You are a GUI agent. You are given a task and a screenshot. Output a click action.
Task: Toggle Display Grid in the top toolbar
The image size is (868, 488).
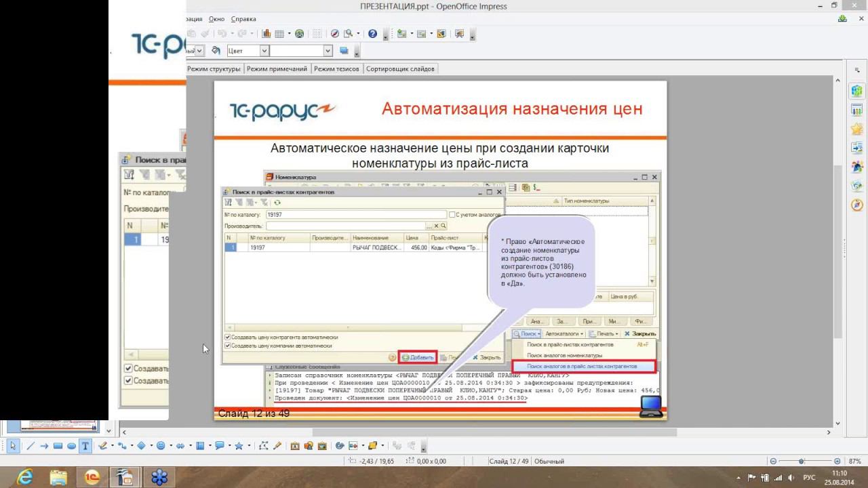coord(317,33)
